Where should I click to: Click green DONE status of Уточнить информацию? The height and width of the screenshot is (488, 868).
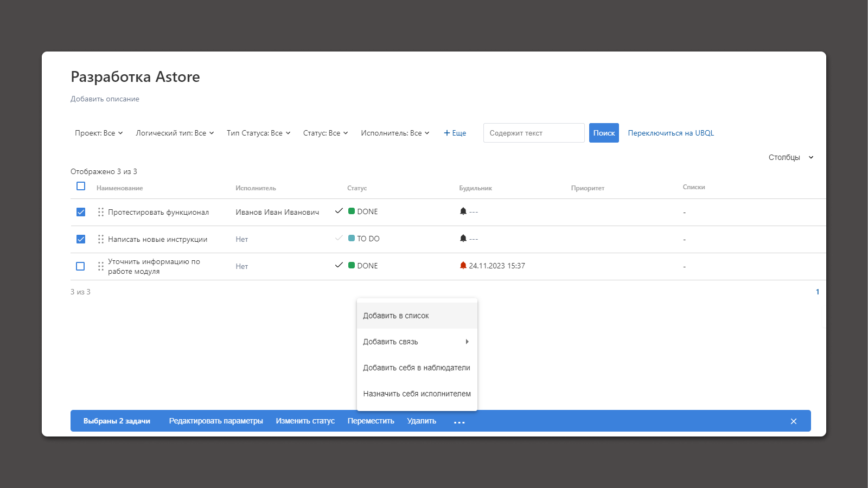pos(363,266)
